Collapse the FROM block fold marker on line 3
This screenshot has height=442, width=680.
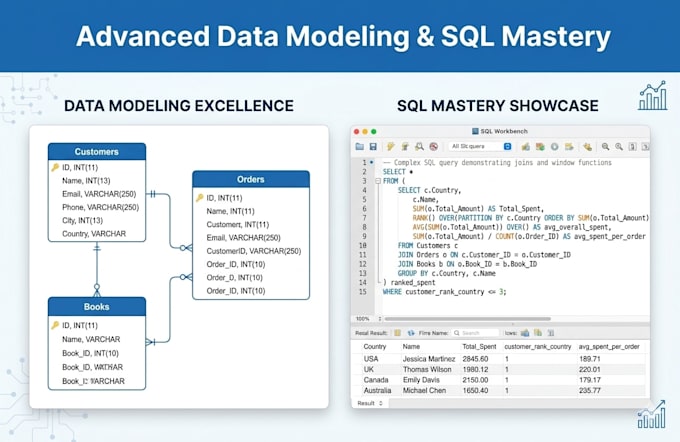pos(378,181)
